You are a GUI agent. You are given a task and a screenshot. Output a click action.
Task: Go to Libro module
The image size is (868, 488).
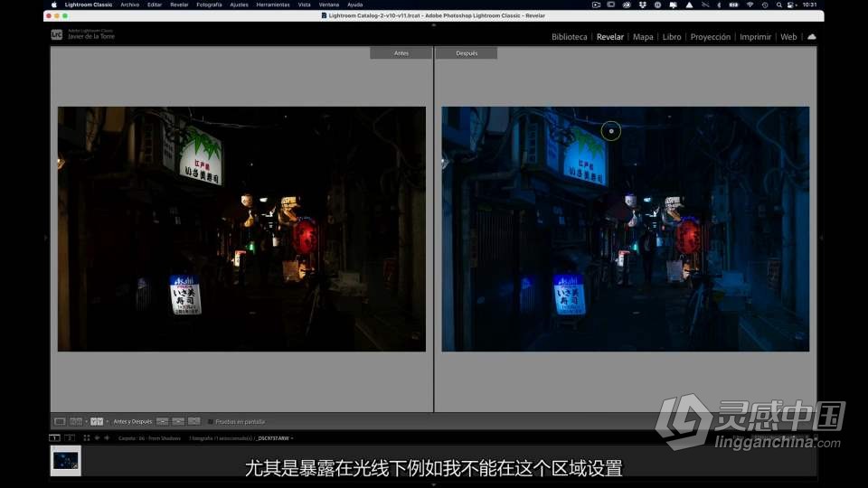[672, 36]
